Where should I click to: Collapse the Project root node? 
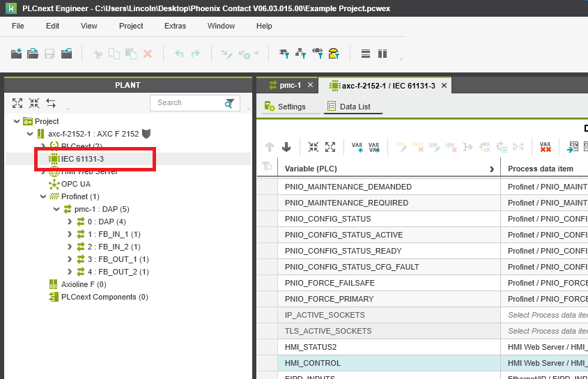click(16, 121)
